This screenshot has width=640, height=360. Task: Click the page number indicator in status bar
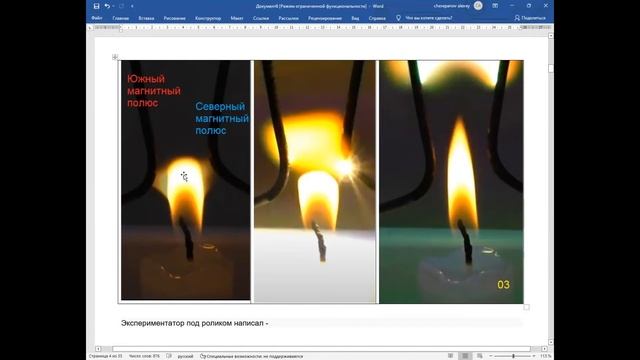[106, 356]
